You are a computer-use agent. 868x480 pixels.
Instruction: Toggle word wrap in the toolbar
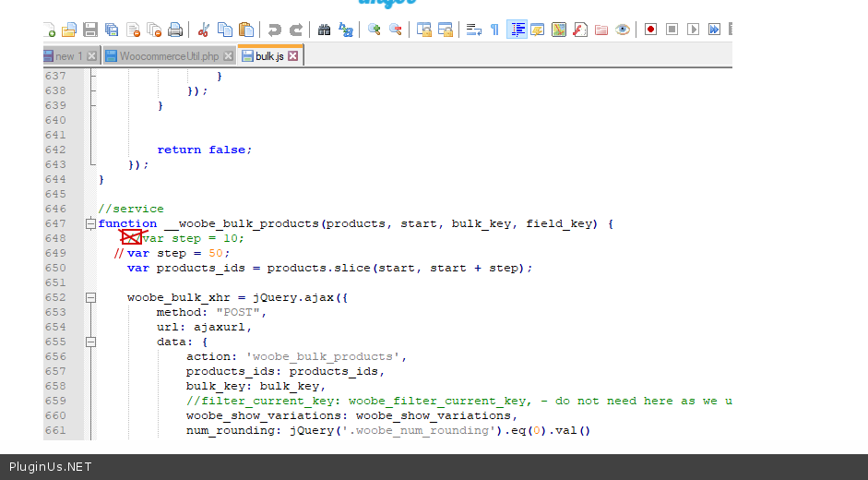click(x=473, y=30)
